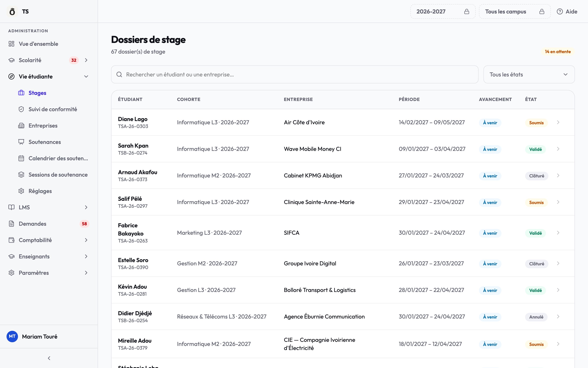This screenshot has width=588, height=368.
Task: Click the Clôturé badge for Arnaud Akafou
Action: (537, 176)
